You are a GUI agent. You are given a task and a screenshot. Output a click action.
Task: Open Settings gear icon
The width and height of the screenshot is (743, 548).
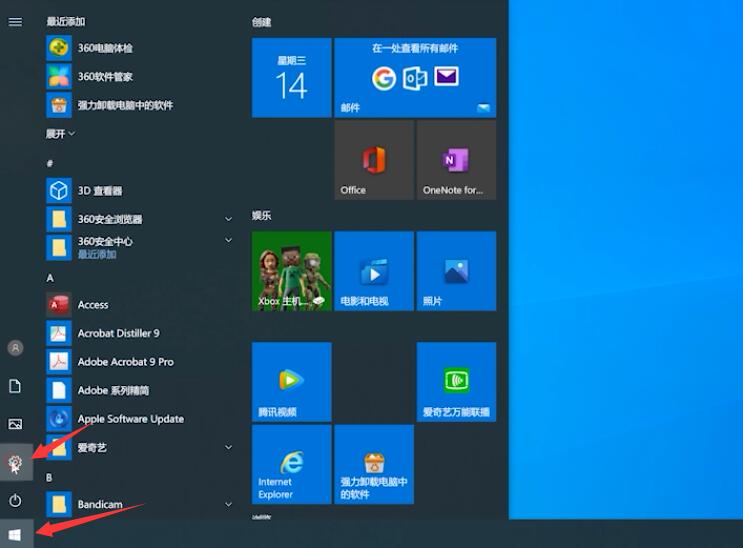pyautogui.click(x=15, y=462)
